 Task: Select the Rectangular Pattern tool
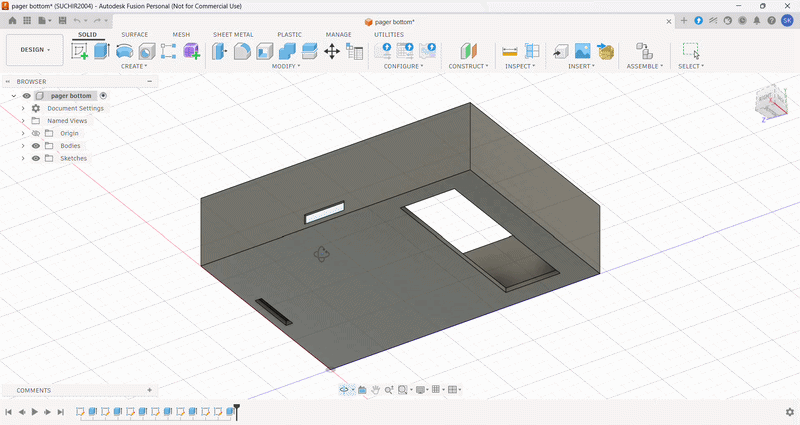[168, 51]
